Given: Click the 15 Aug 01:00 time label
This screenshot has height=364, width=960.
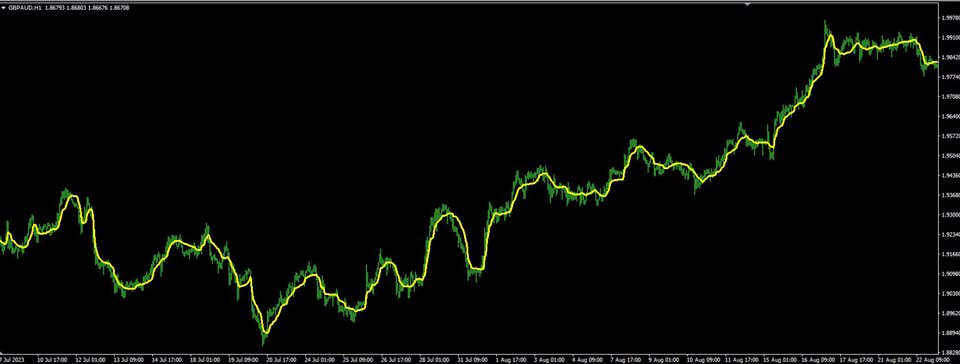Looking at the screenshot, I should [x=780, y=360].
